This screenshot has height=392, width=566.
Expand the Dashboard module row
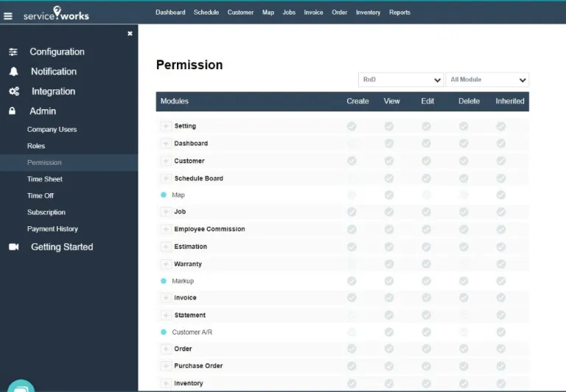pyautogui.click(x=165, y=144)
